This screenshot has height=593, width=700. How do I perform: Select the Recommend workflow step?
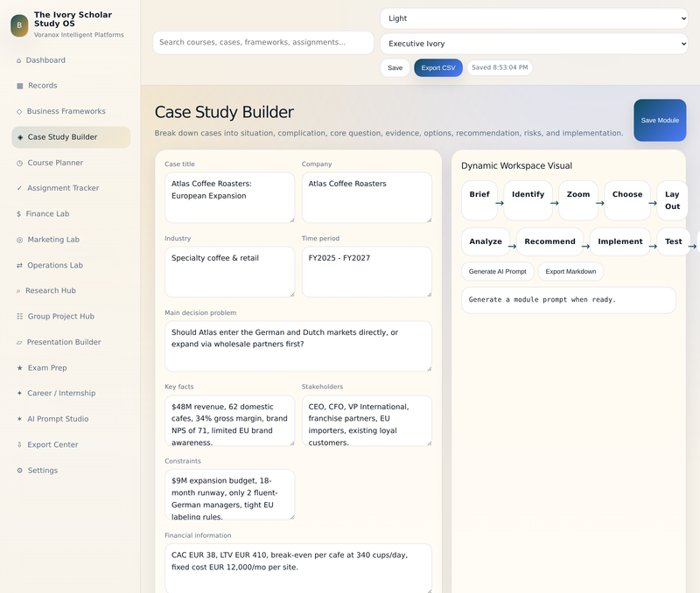(x=550, y=242)
